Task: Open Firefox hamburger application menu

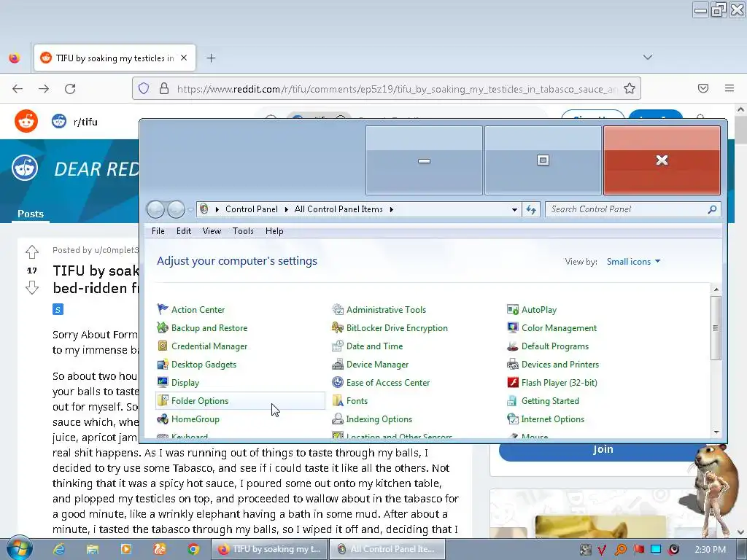Action: 729,88
